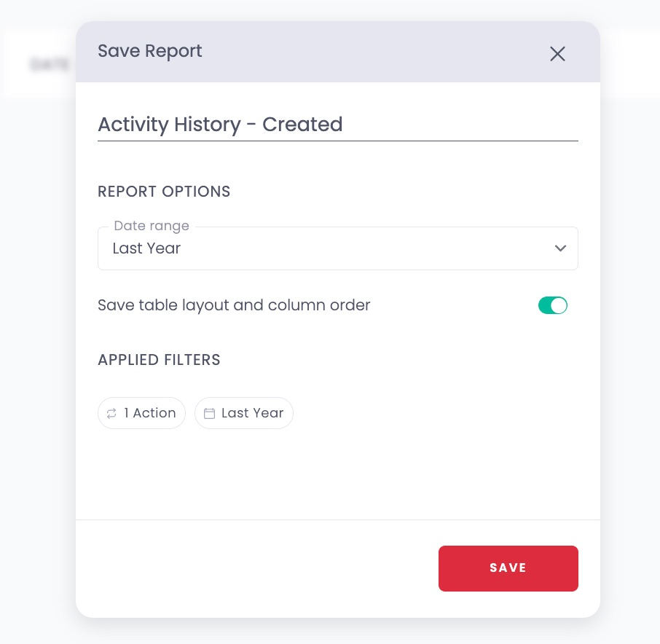Click the Save Report dialog title
The width and height of the screenshot is (660, 644).
tap(150, 51)
